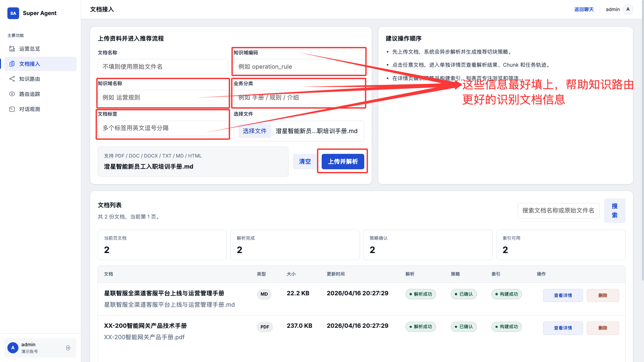Click the 返回聊天 link
This screenshot has width=644, height=362.
(584, 9)
